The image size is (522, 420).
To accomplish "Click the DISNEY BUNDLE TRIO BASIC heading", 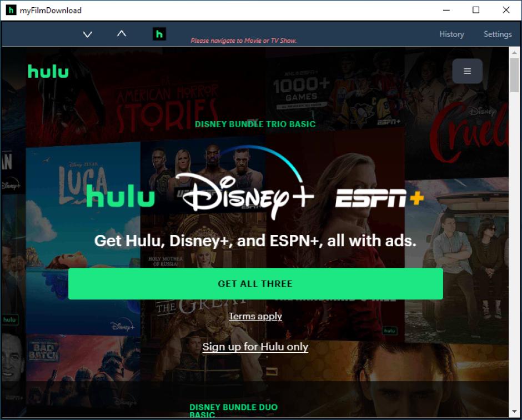I will 255,124.
